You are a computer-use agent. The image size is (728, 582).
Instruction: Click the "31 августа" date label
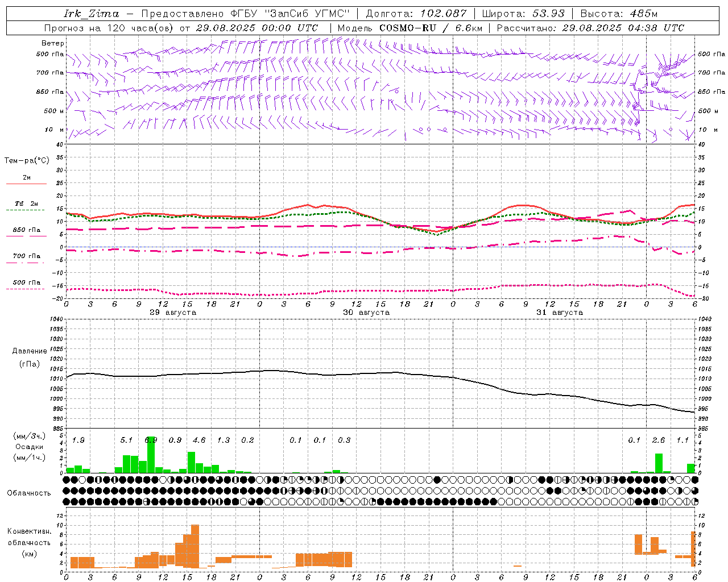click(x=560, y=313)
